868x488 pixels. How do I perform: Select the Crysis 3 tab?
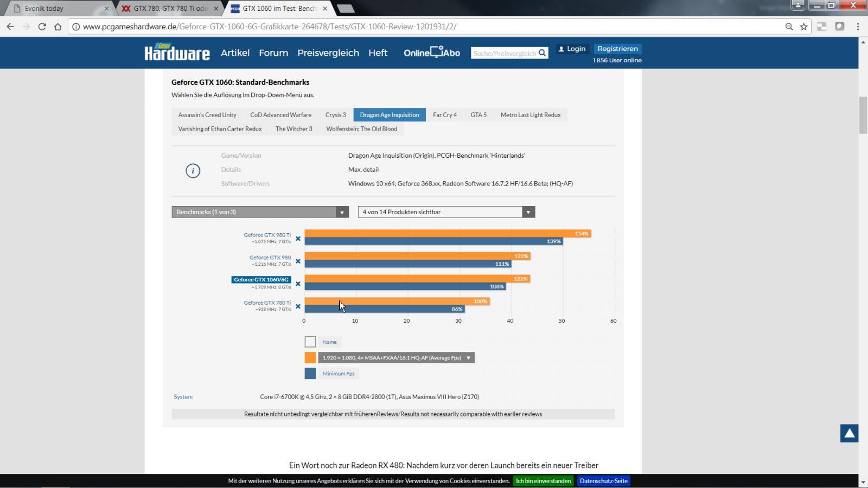point(335,115)
